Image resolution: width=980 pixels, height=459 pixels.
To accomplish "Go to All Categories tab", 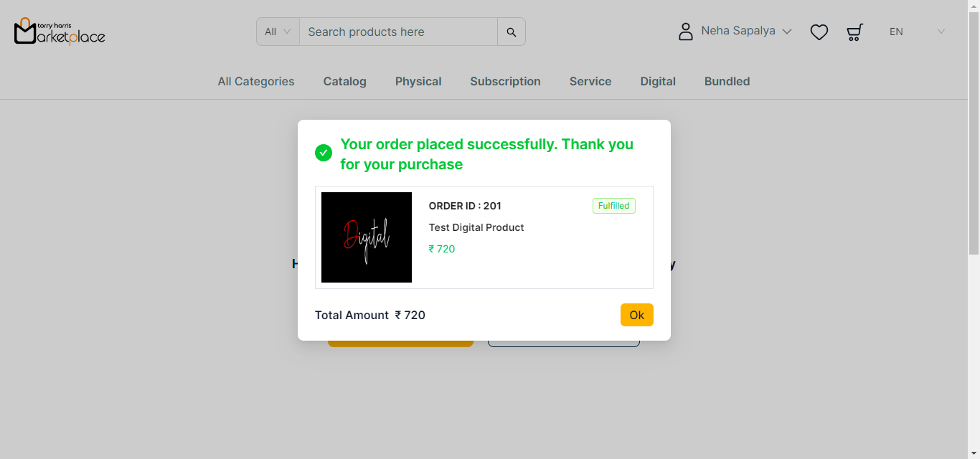I will [256, 82].
